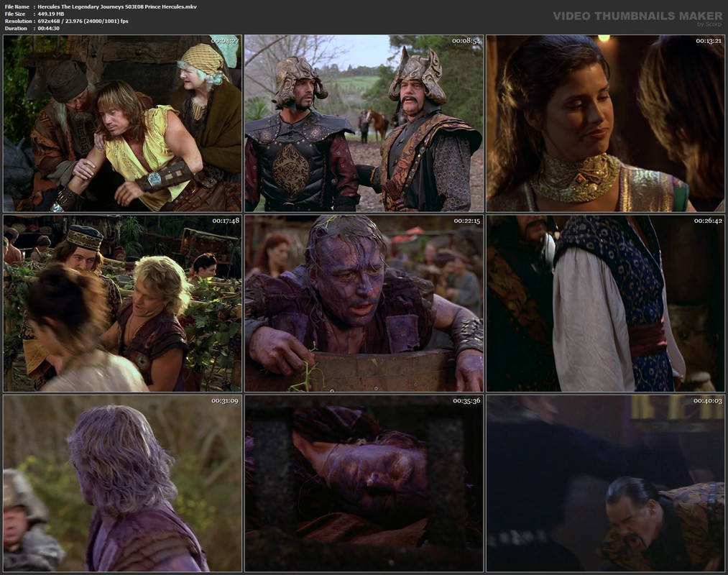Image resolution: width=728 pixels, height=575 pixels.
Task: Open the thumbnail at 00:31:09
Action: click(x=123, y=484)
